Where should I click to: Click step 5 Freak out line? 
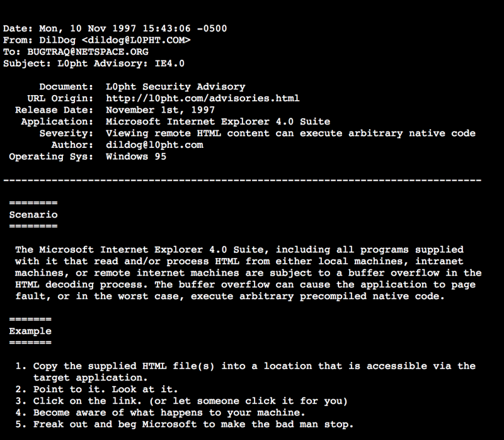[185, 424]
